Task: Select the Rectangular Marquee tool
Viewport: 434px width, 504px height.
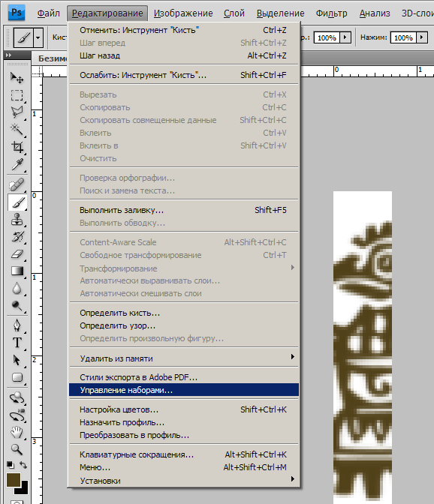Action: tap(17, 95)
